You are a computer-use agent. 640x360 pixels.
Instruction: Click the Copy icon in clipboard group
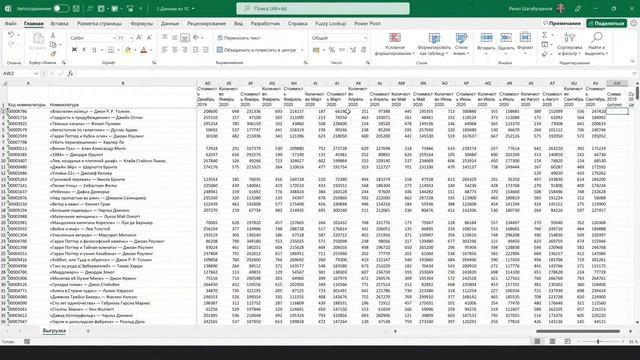(x=53, y=44)
